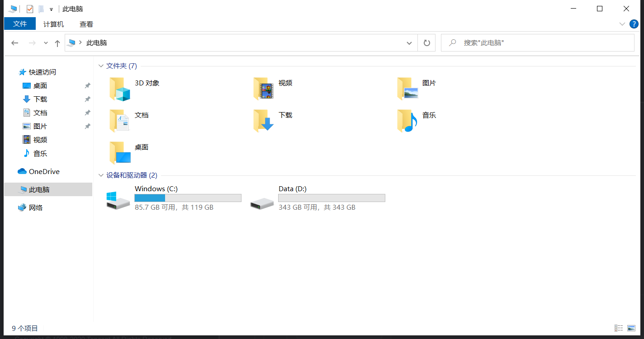Collapse the 文件夹 (7) group
This screenshot has height=339, width=644.
coord(101,66)
